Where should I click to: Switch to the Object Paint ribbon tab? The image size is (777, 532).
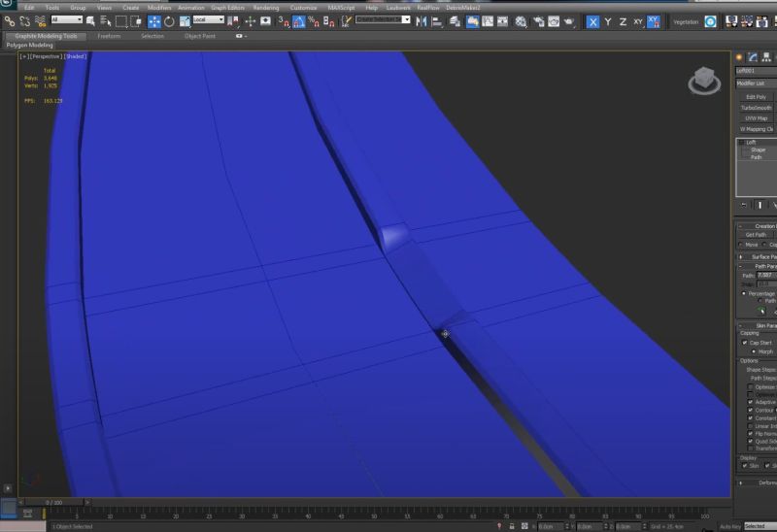(200, 36)
